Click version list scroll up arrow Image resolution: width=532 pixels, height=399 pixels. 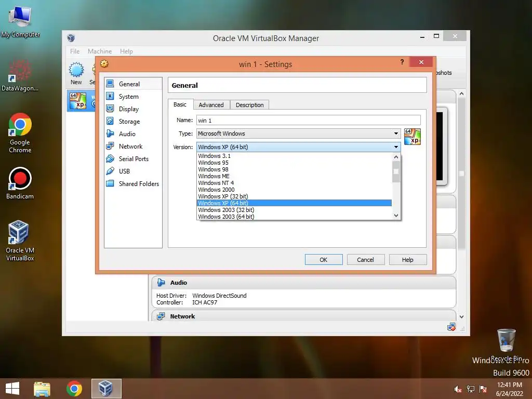(x=396, y=157)
